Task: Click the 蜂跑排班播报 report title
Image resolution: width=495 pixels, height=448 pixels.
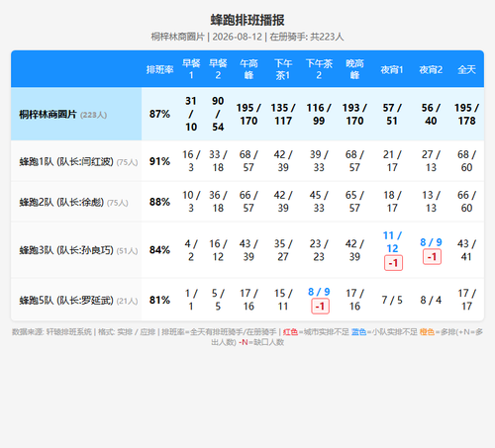Action: coord(247,20)
